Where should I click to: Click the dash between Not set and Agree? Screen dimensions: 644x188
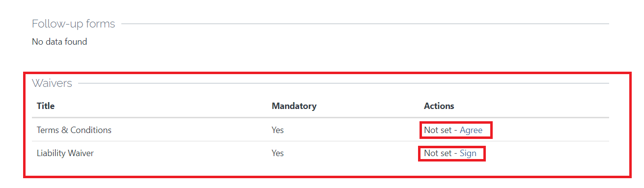point(456,131)
